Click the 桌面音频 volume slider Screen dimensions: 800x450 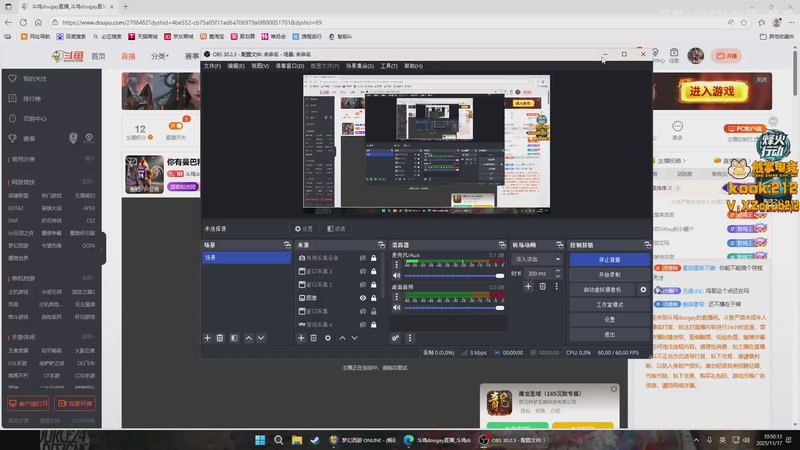pos(454,308)
